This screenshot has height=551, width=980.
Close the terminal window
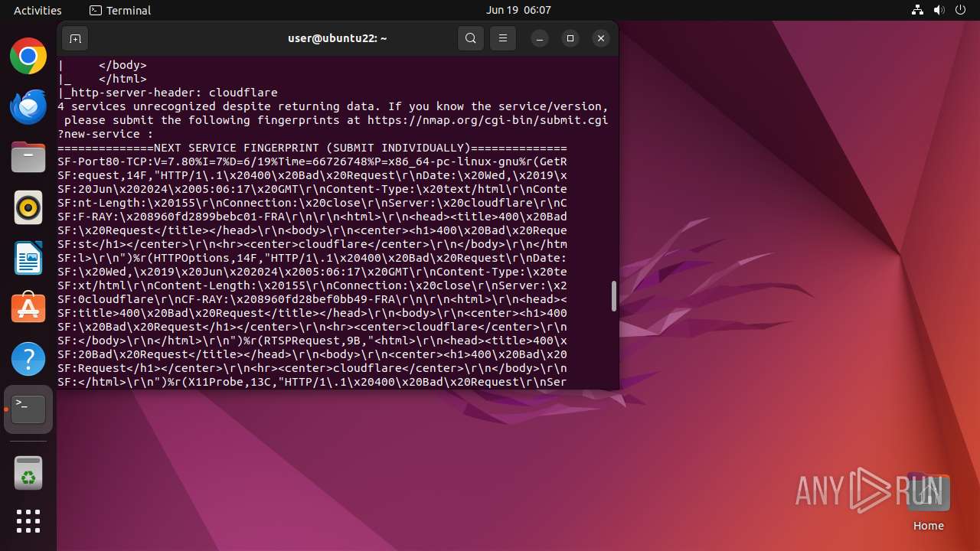601,38
